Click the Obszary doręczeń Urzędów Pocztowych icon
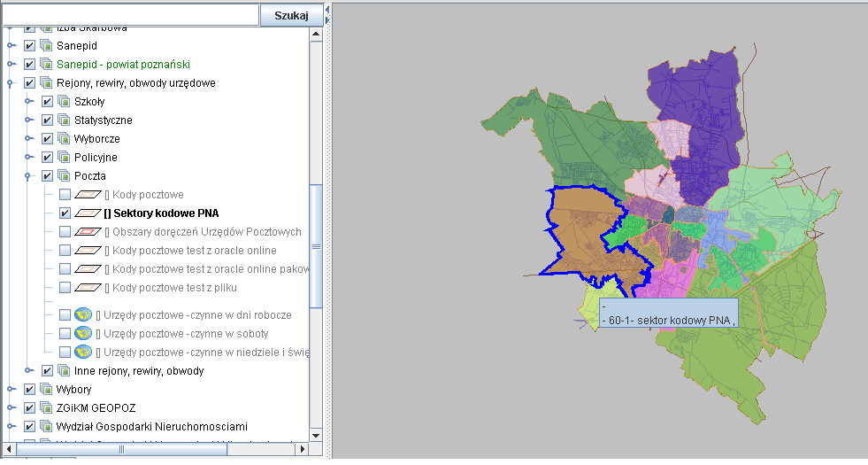This screenshot has height=465, width=868. coord(88,232)
